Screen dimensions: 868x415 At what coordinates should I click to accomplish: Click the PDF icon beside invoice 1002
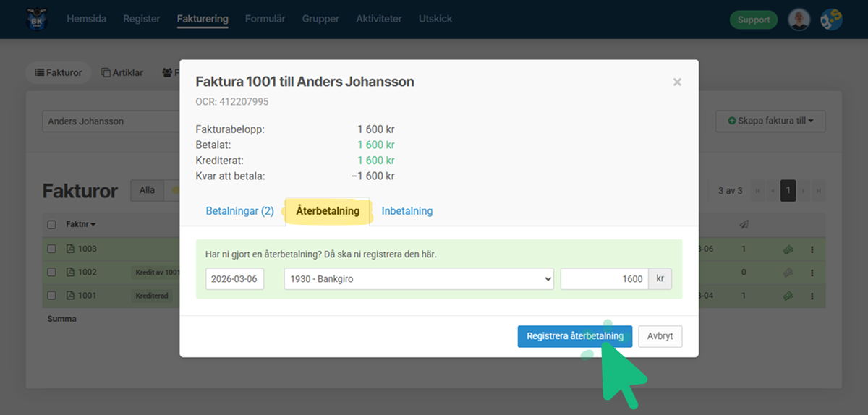pyautogui.click(x=70, y=273)
